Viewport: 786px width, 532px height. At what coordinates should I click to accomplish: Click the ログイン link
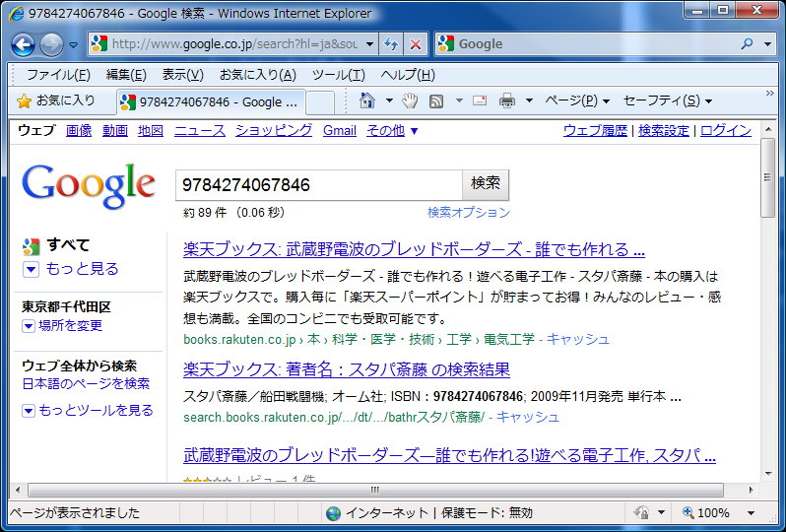coord(725,131)
